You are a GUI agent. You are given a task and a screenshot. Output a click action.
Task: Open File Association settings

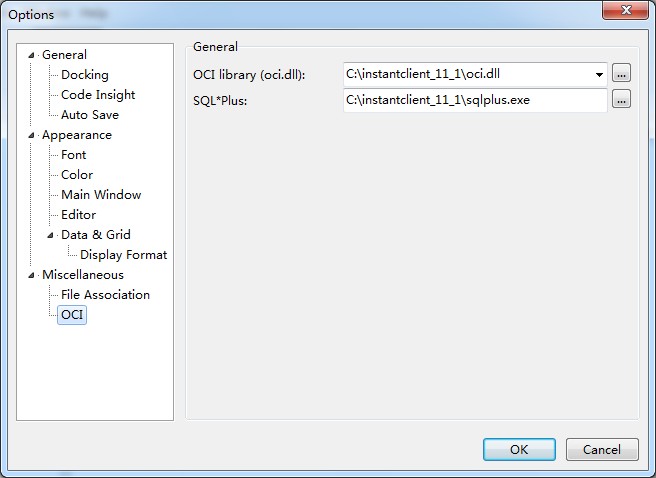click(x=105, y=295)
